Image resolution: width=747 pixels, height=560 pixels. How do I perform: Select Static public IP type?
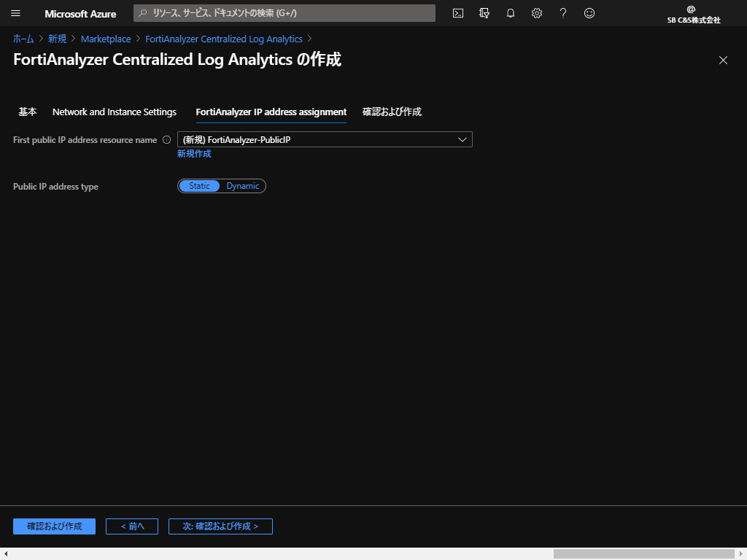click(x=199, y=186)
